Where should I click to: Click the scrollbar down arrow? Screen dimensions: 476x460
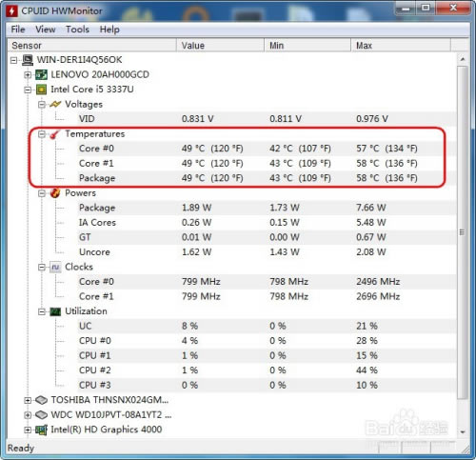pyautogui.click(x=463, y=432)
